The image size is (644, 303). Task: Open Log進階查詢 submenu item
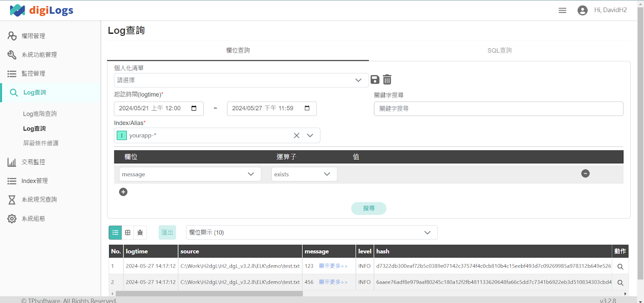(x=40, y=114)
